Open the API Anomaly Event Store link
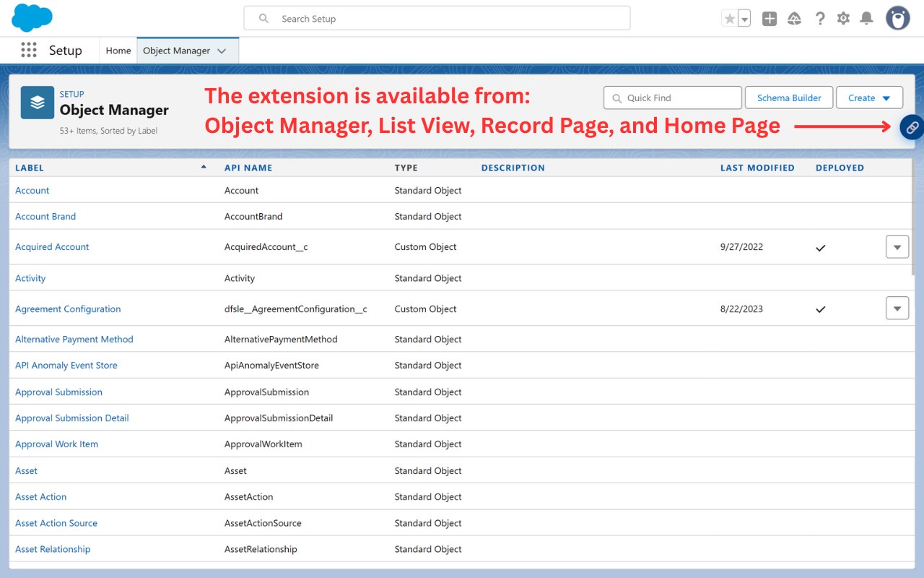Screen dimensions: 924x578 tap(66, 365)
